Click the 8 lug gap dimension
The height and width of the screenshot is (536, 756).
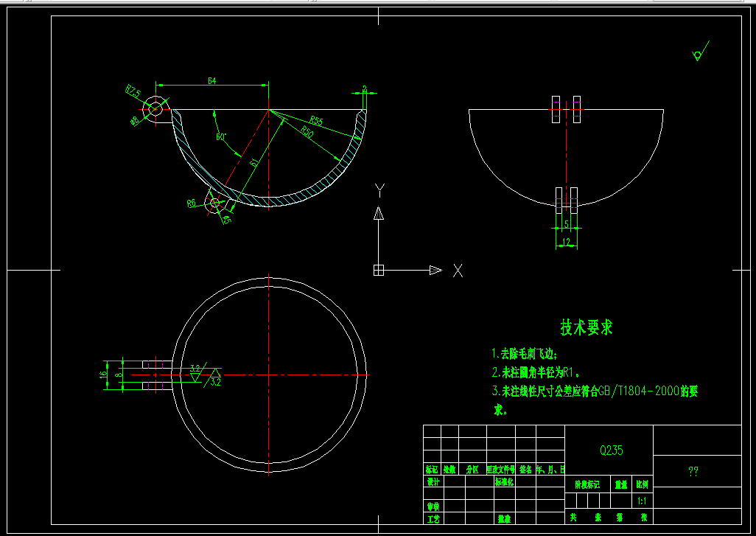[x=119, y=375]
